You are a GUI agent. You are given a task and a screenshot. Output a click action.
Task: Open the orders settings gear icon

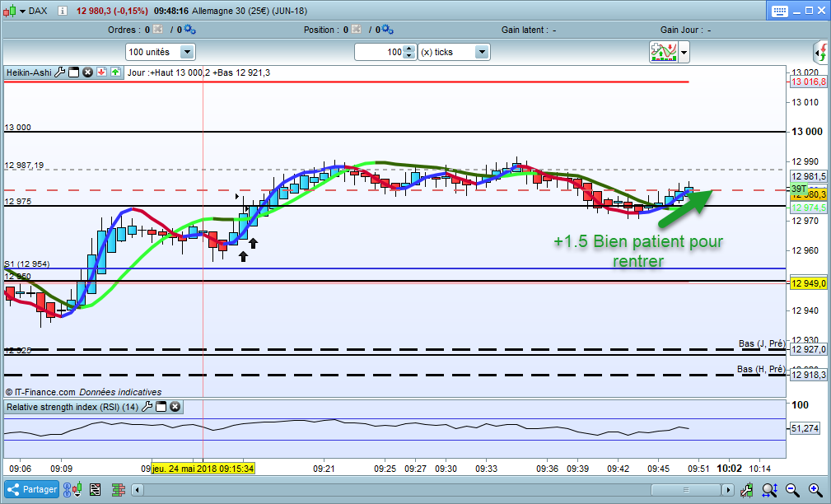pos(189,29)
